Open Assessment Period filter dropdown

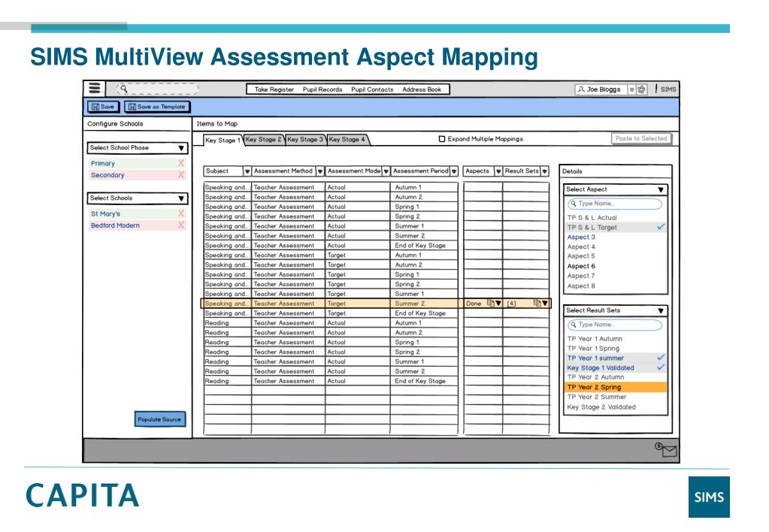click(x=454, y=171)
